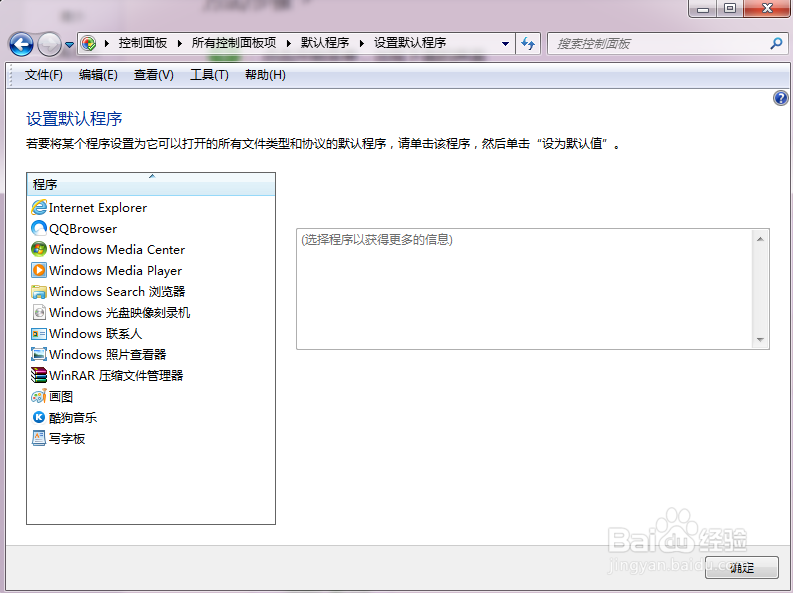The width and height of the screenshot is (793, 593).
Task: Click the 设置默认程序 breadcrumb
Action: (410, 43)
